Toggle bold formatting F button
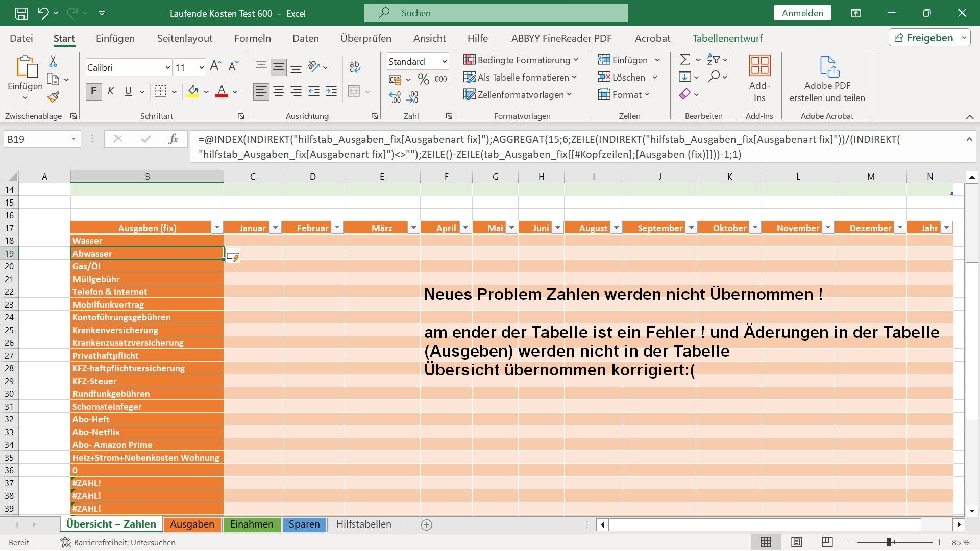The width and height of the screenshot is (980, 551). click(x=93, y=91)
